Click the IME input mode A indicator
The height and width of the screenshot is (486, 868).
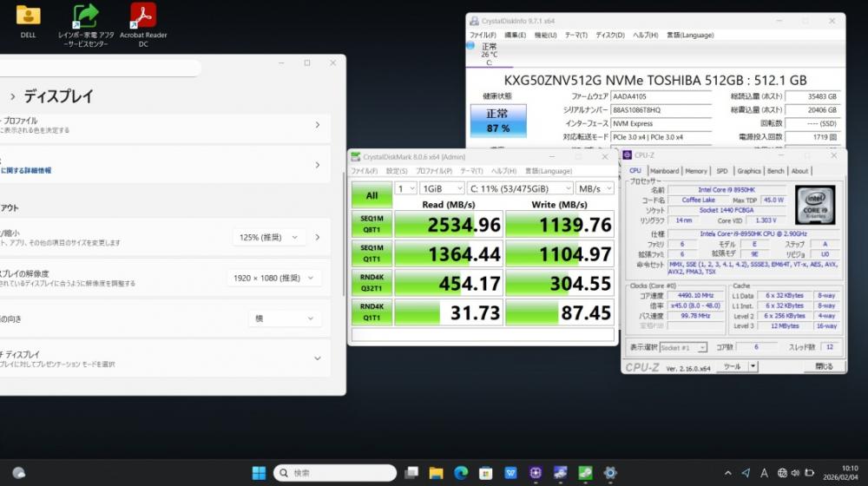pyautogui.click(x=764, y=473)
